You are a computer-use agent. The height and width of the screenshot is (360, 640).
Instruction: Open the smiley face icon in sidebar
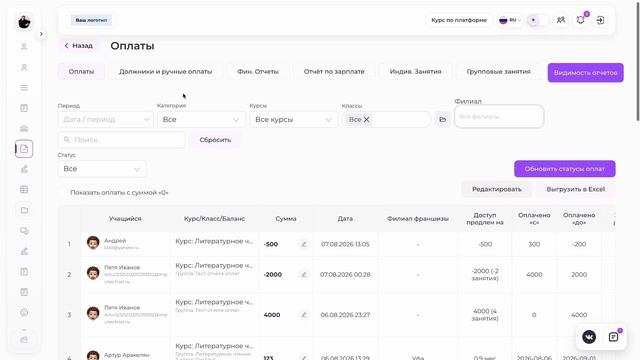(x=24, y=313)
